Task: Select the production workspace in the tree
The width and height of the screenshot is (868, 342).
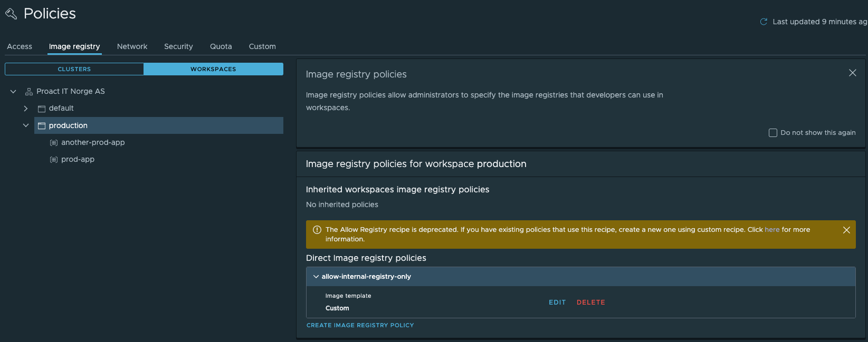Action: pos(159,125)
